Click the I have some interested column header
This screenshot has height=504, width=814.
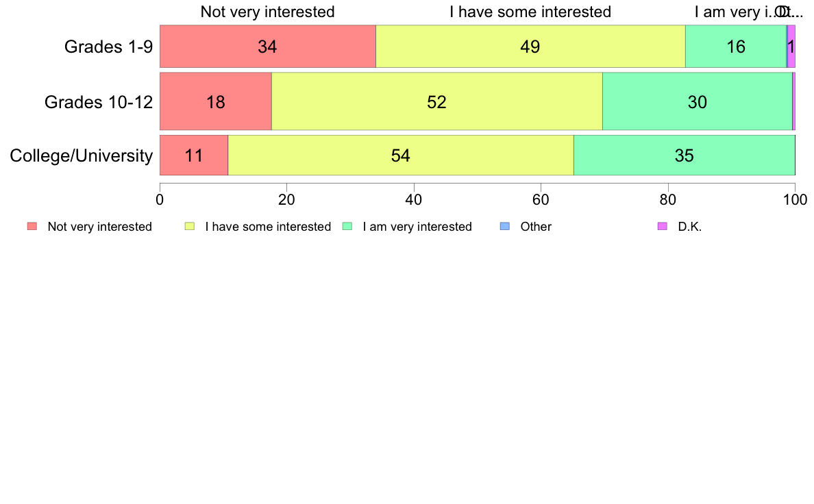point(530,12)
